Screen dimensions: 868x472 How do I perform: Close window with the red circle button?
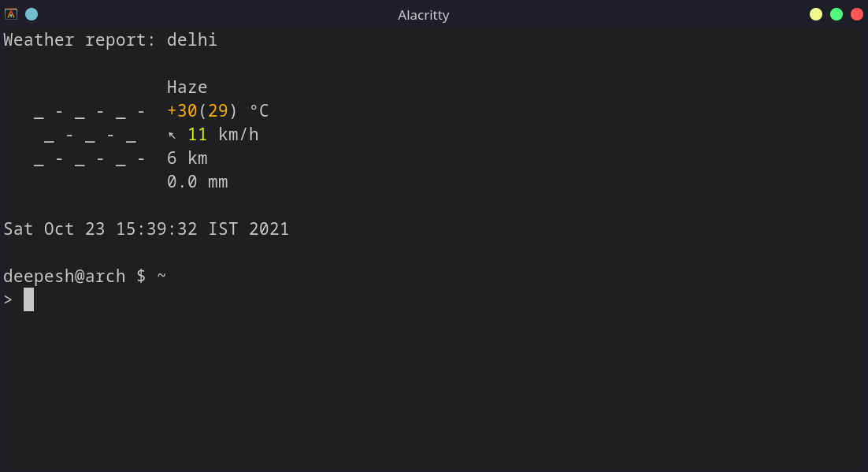pyautogui.click(x=857, y=14)
